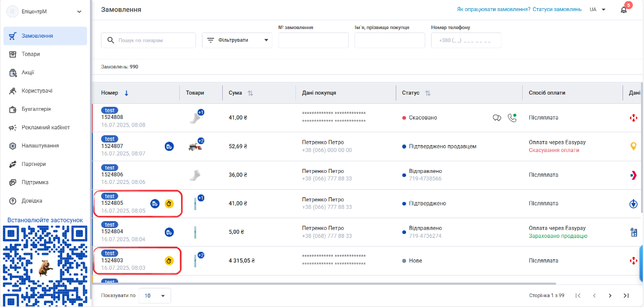Open Замовлення in the sidebar
Viewport: 644px width, 307px height.
pos(45,36)
